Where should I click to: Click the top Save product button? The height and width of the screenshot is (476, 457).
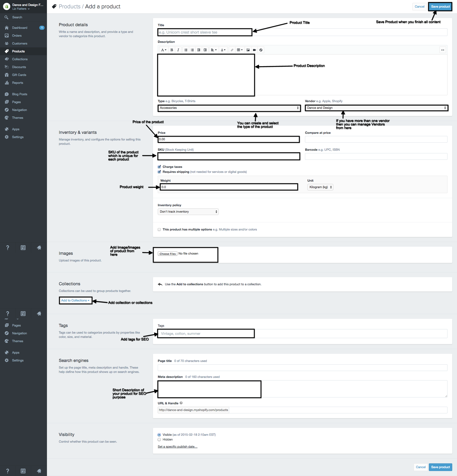coord(440,7)
